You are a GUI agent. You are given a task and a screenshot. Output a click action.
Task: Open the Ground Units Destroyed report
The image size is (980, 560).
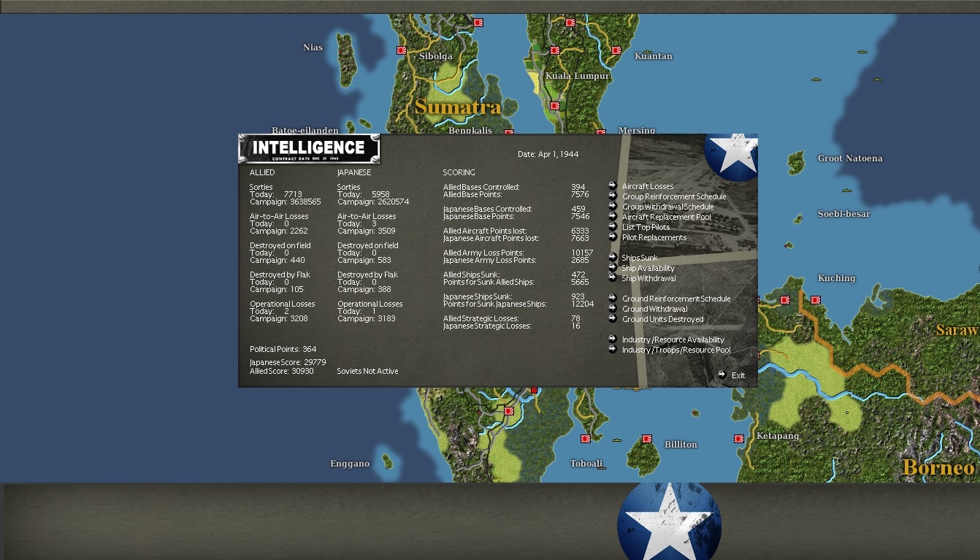(663, 319)
